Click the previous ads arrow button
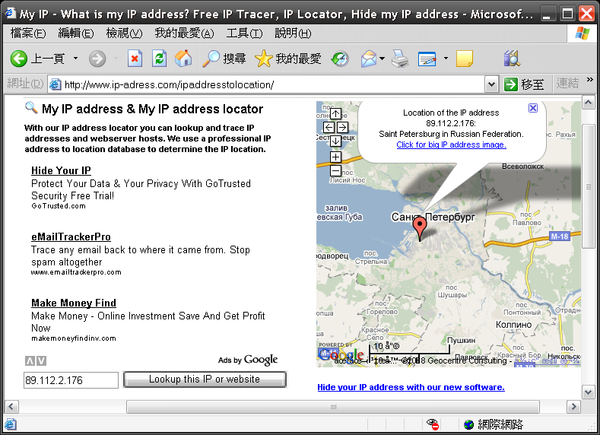 pyautogui.click(x=29, y=361)
